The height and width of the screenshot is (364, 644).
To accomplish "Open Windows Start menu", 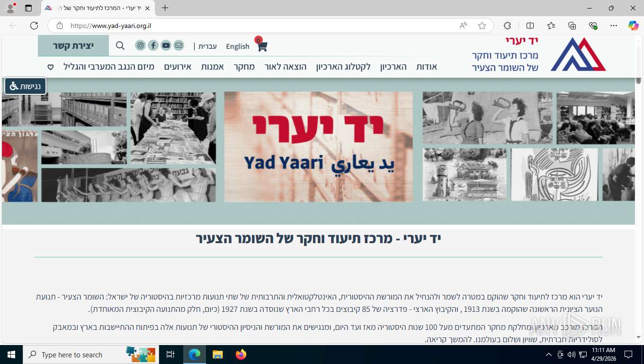I will click(x=11, y=355).
